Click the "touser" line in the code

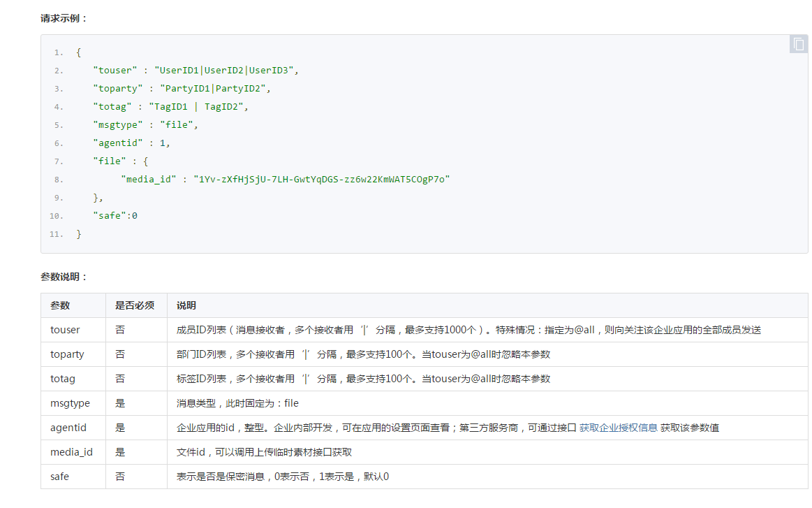coord(195,71)
